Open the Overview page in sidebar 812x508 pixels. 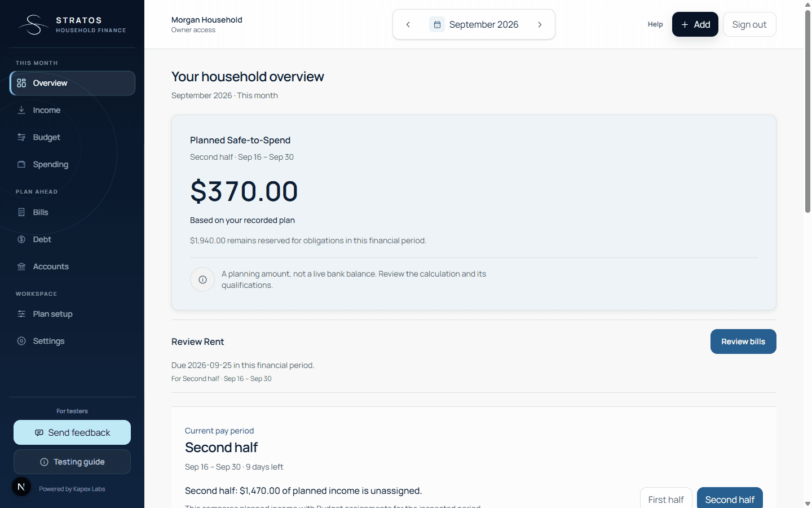click(72, 83)
